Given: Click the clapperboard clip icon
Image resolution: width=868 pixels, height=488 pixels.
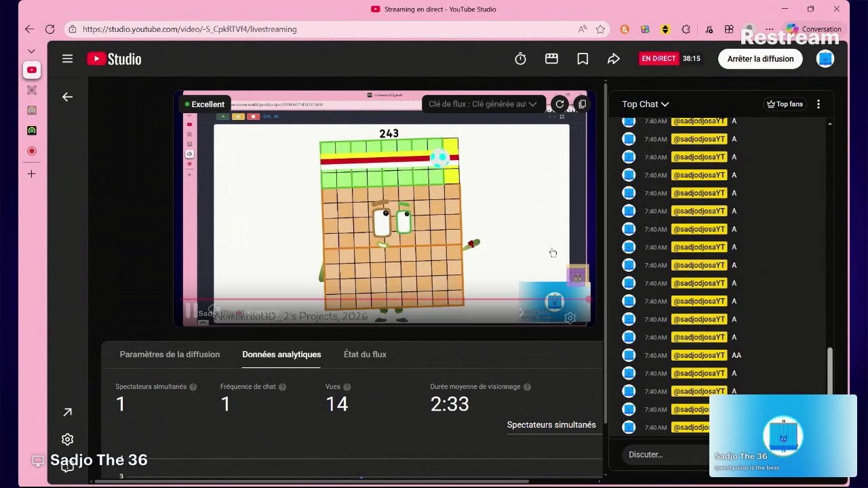Looking at the screenshot, I should click(x=551, y=59).
